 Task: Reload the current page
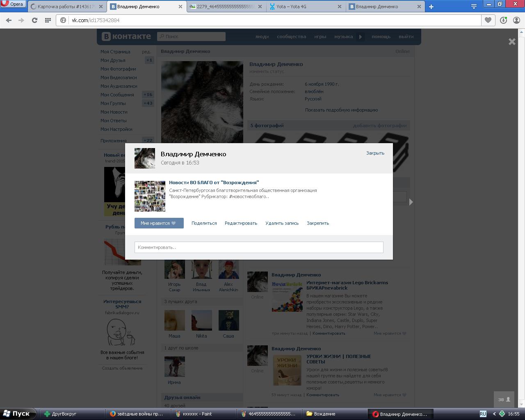coord(35,20)
